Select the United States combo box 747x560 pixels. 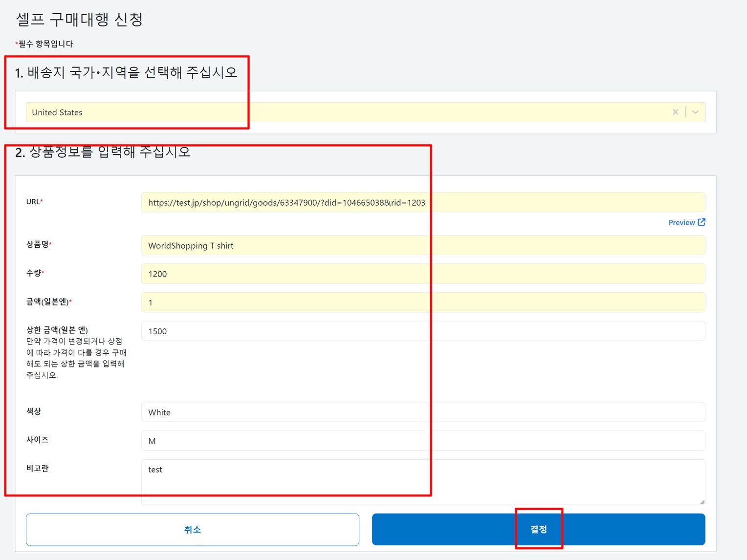tap(342, 112)
